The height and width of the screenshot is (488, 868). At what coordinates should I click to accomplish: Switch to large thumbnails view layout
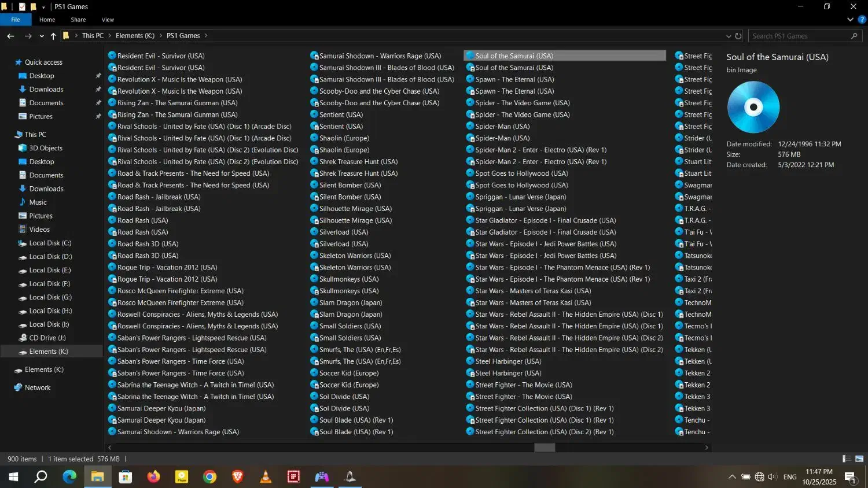[859, 459]
